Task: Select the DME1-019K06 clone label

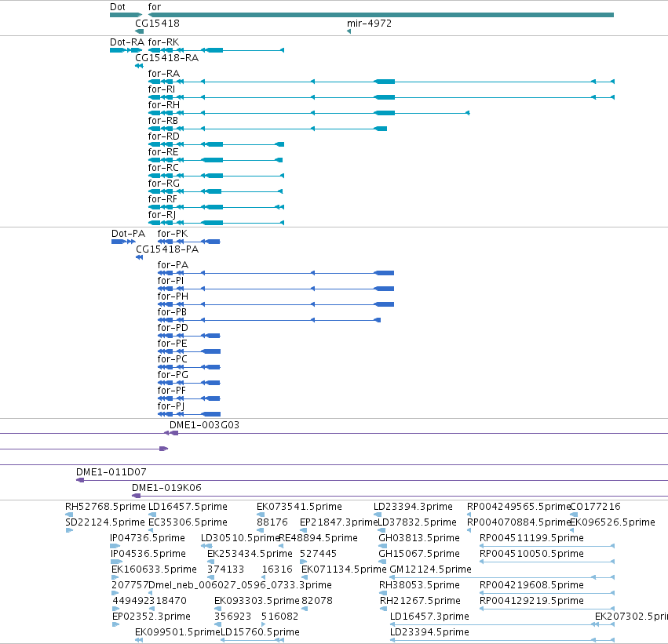Action: (166, 488)
